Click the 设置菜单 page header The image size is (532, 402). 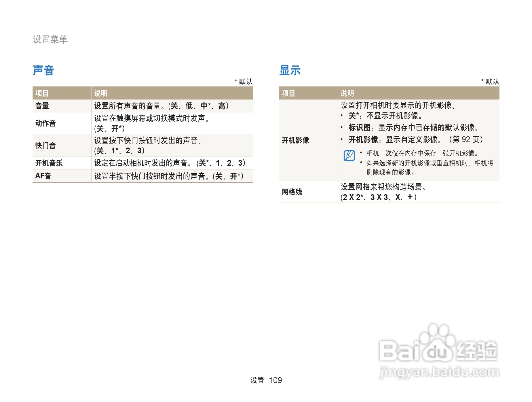coord(50,39)
